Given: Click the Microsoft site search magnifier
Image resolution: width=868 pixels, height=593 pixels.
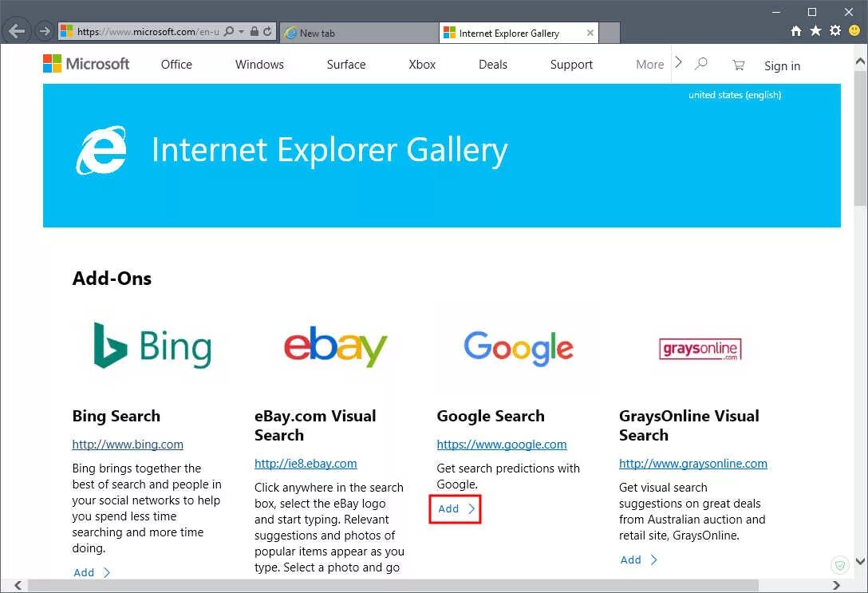Looking at the screenshot, I should [701, 63].
